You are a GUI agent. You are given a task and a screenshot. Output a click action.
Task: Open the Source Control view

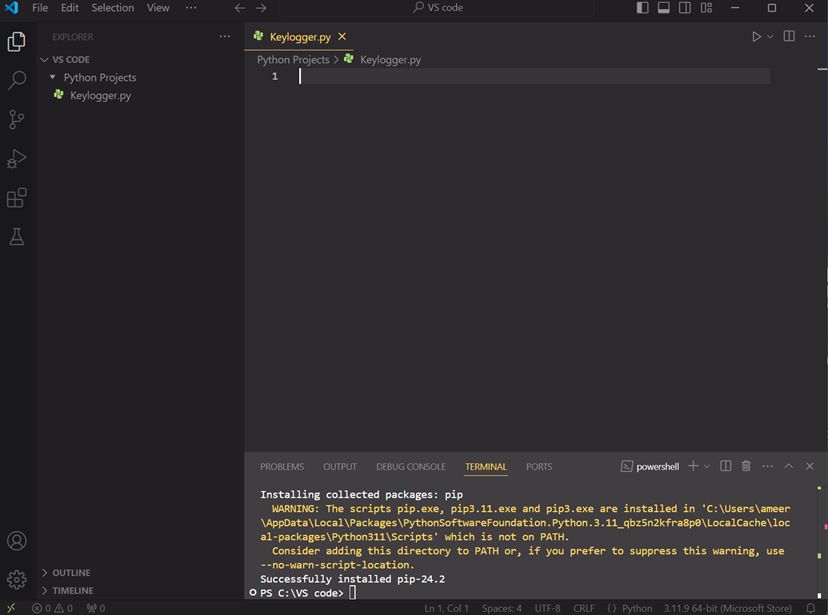click(x=16, y=120)
